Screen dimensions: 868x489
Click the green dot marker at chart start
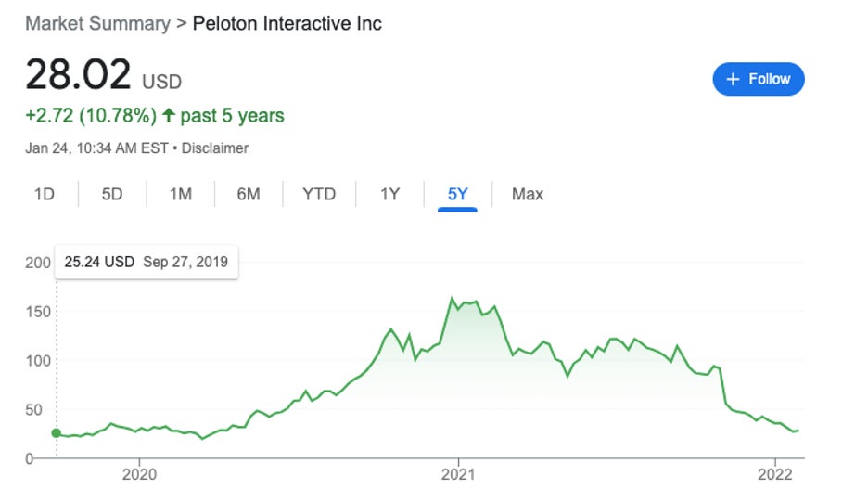pos(57,432)
